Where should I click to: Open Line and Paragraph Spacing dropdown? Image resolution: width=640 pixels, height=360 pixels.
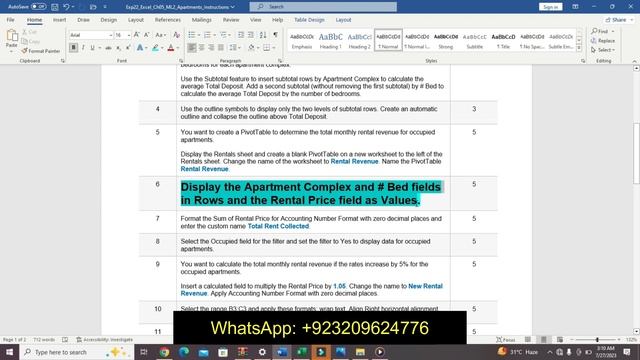coord(234,48)
